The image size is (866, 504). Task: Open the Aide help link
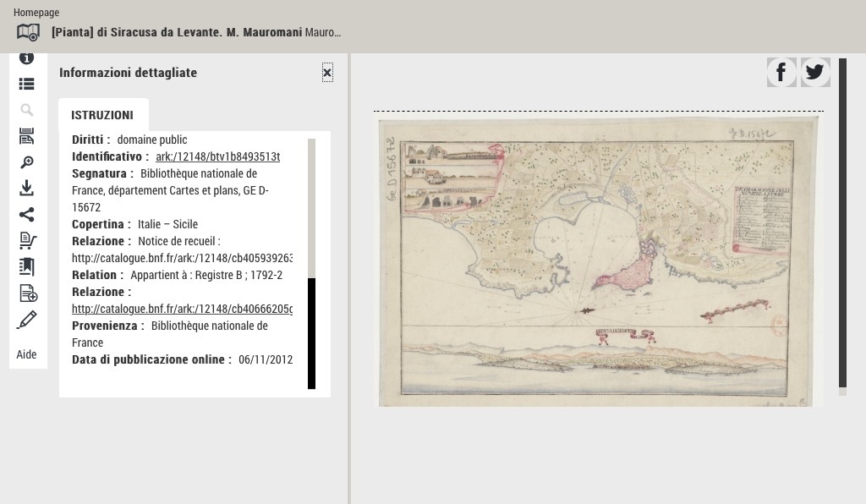coord(26,354)
